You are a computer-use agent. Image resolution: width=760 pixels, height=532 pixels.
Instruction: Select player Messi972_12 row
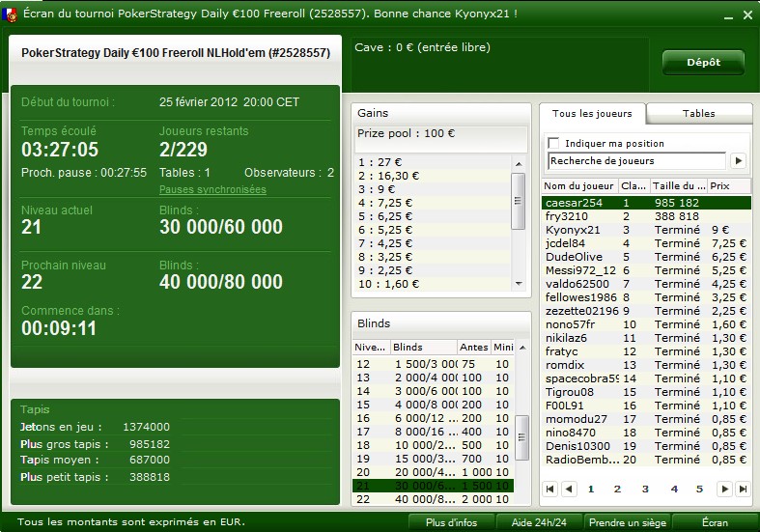click(x=646, y=270)
